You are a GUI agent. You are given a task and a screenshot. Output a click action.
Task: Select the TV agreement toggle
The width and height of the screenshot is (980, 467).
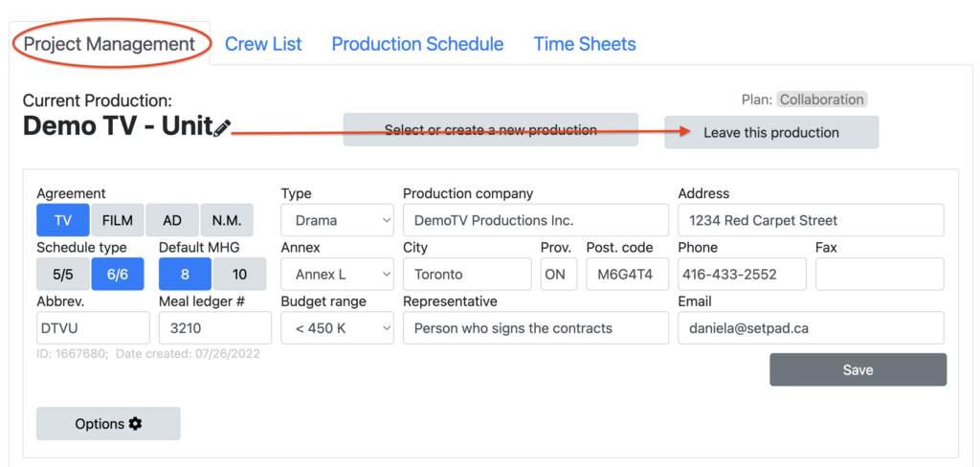tap(63, 220)
